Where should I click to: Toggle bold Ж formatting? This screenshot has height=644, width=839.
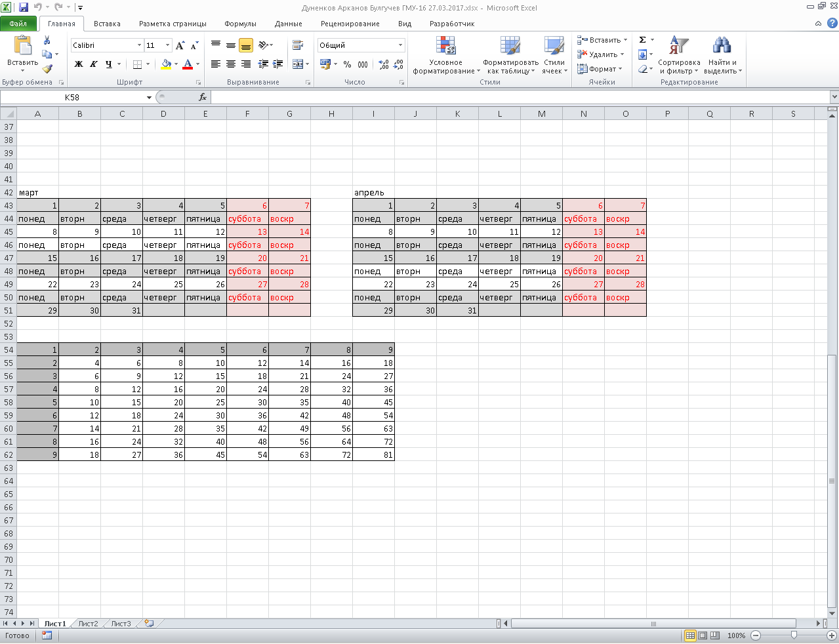pyautogui.click(x=79, y=64)
